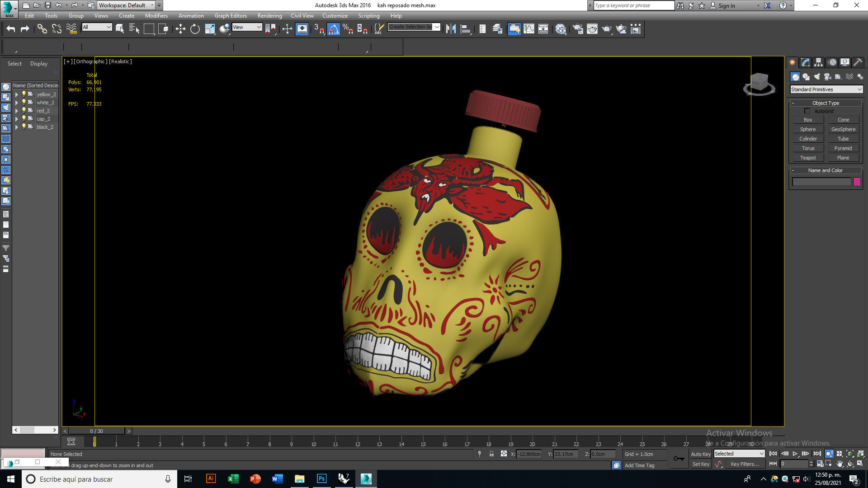This screenshot has height=488, width=868.
Task: Open the Modifiers menu
Action: (156, 15)
